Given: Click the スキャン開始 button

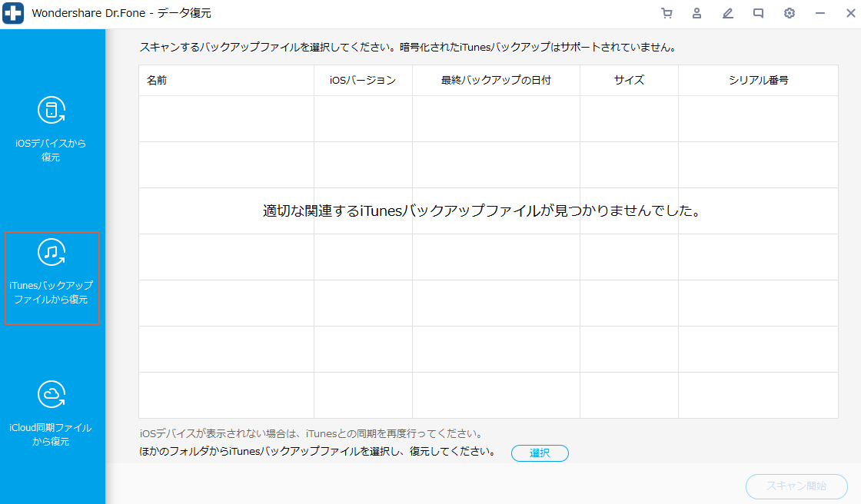Looking at the screenshot, I should tap(796, 486).
